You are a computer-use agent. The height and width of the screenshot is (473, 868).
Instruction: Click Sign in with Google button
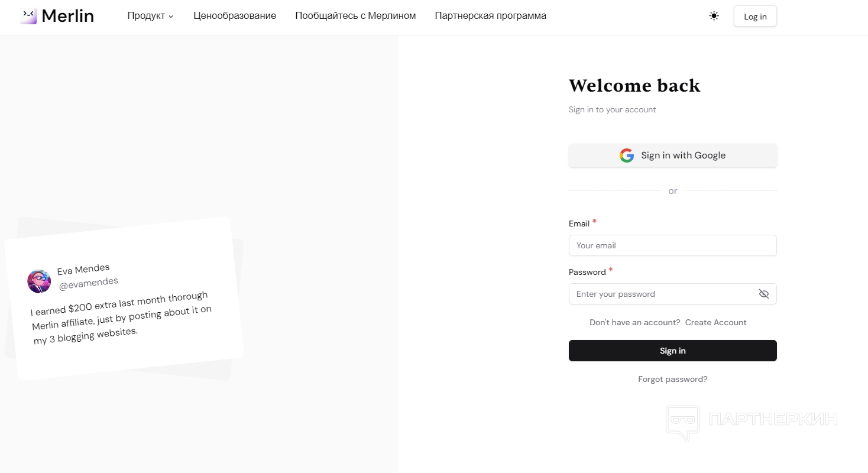click(x=672, y=155)
